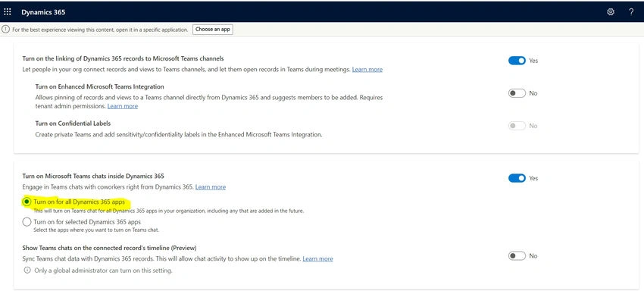644x291 pixels.
Task: Toggle the Confidential Labels switch
Action: click(x=517, y=126)
